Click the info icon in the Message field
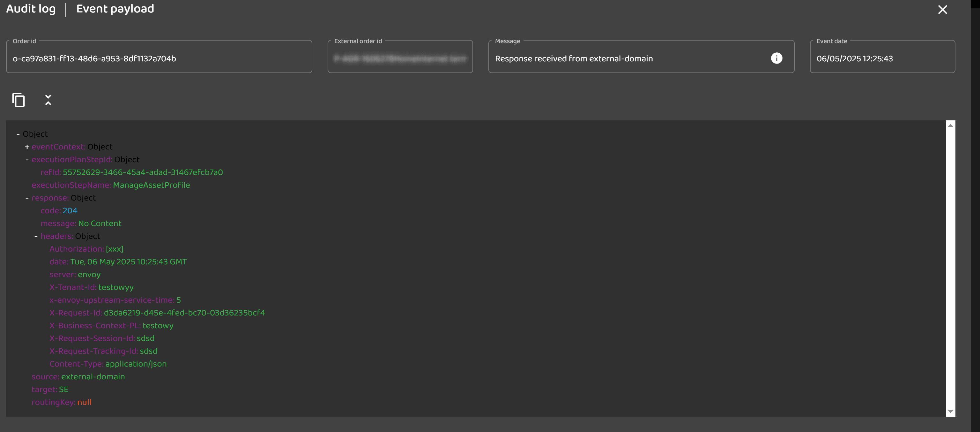Screen dimensions: 980x432 click(x=776, y=58)
